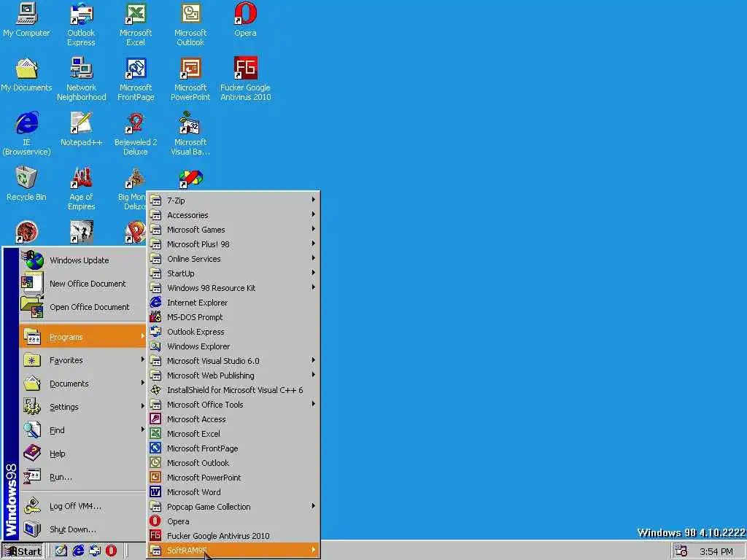Expand the Microsoft Games program group
Image resolution: width=747 pixels, height=560 pixels.
click(x=233, y=230)
